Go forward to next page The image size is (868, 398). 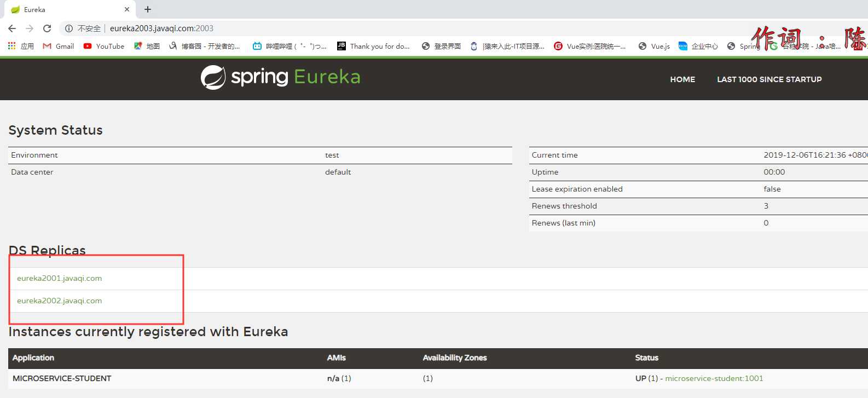click(x=30, y=28)
